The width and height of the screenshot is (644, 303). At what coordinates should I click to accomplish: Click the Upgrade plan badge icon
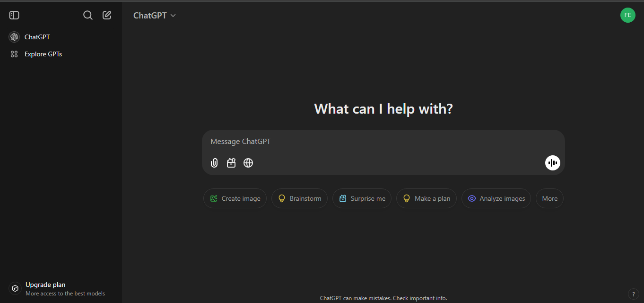click(15, 288)
